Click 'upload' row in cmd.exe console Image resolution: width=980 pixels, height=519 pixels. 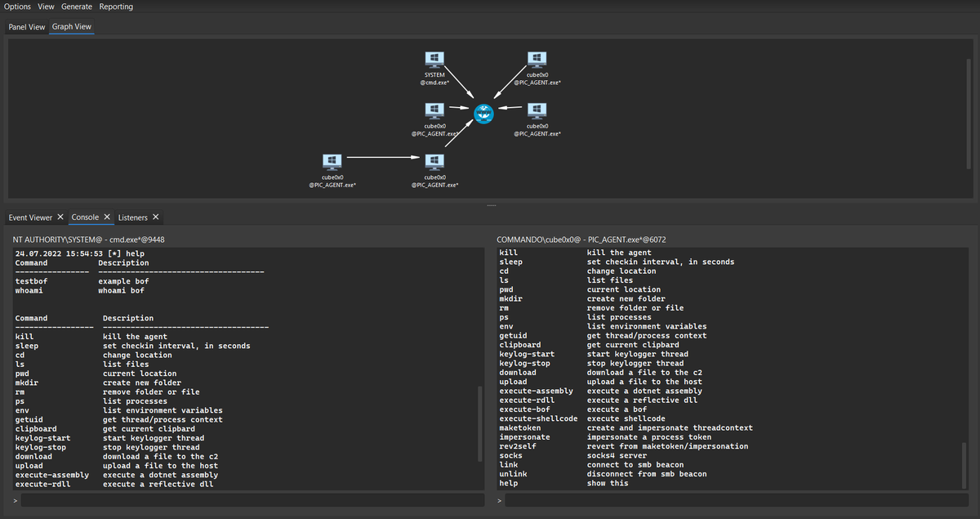pyautogui.click(x=117, y=466)
